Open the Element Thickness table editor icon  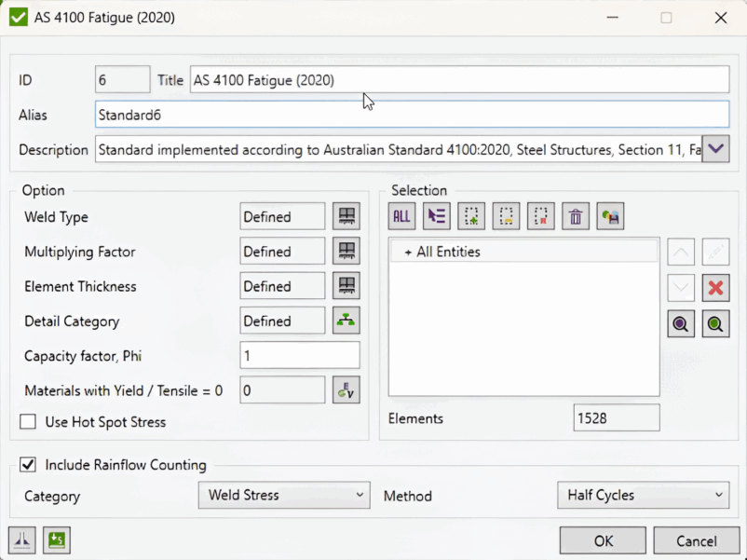346,286
